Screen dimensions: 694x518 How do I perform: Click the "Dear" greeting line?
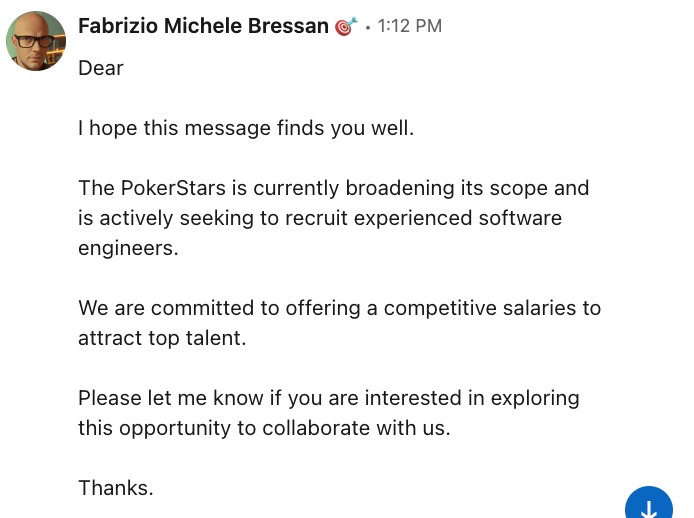coord(101,68)
